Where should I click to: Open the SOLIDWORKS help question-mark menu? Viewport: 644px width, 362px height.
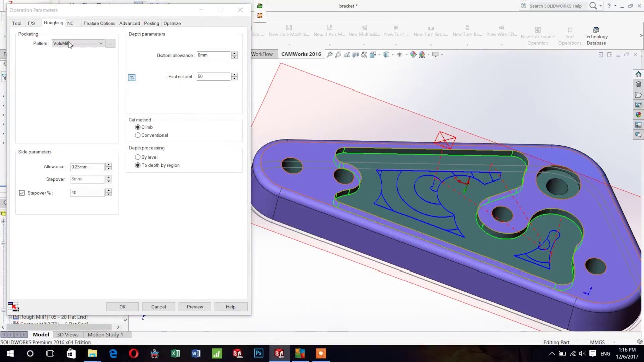tap(609, 6)
